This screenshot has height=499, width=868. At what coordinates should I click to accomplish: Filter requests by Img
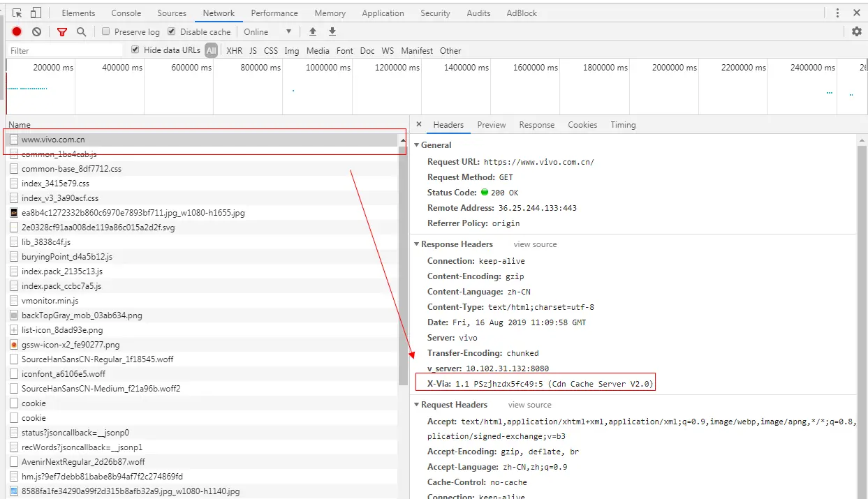click(x=292, y=50)
